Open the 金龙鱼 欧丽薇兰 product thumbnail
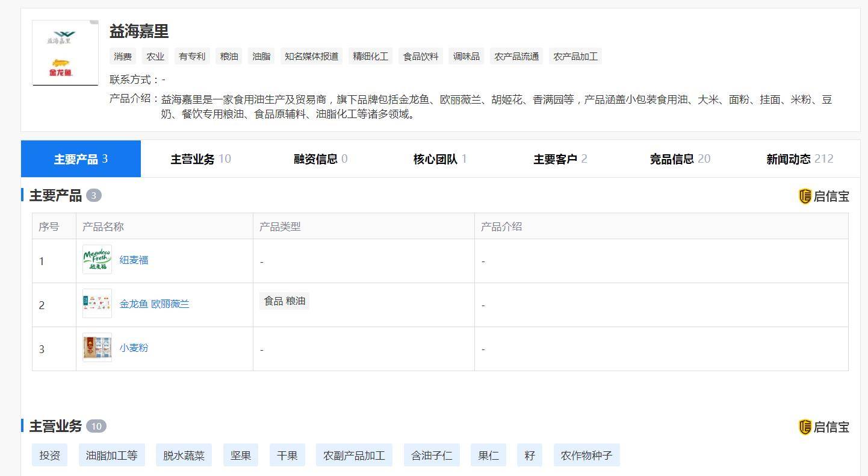Screen dimensions: 868x476 coord(97,304)
